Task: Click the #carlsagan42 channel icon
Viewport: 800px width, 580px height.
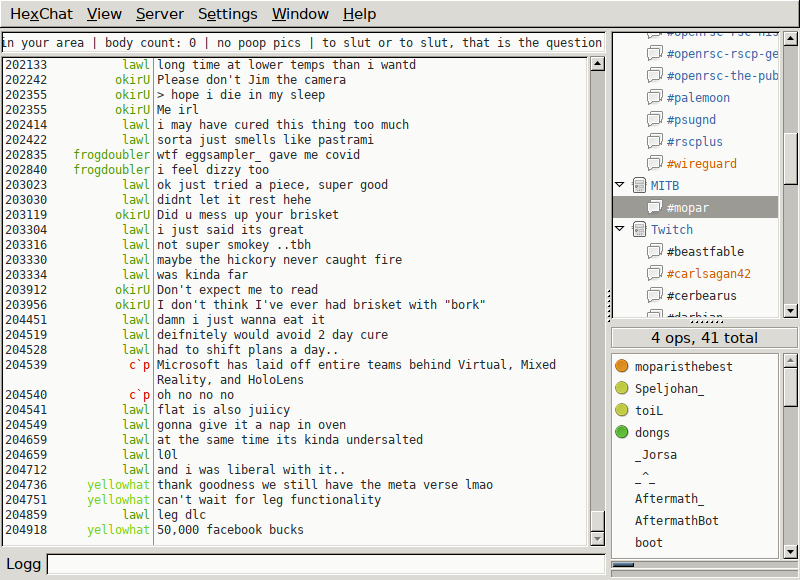Action: click(655, 273)
